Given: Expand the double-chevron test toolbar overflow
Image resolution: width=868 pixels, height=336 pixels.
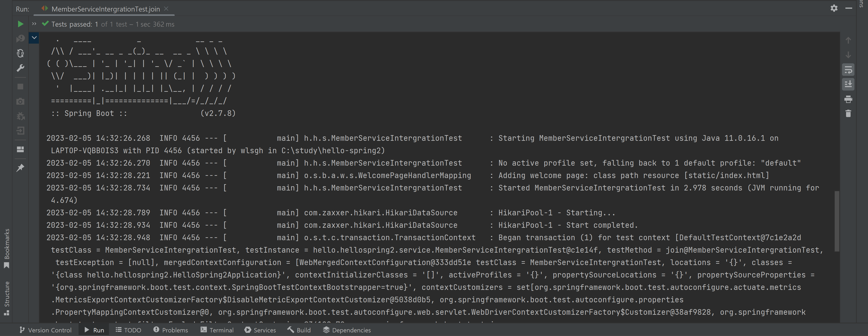Looking at the screenshot, I should [34, 24].
